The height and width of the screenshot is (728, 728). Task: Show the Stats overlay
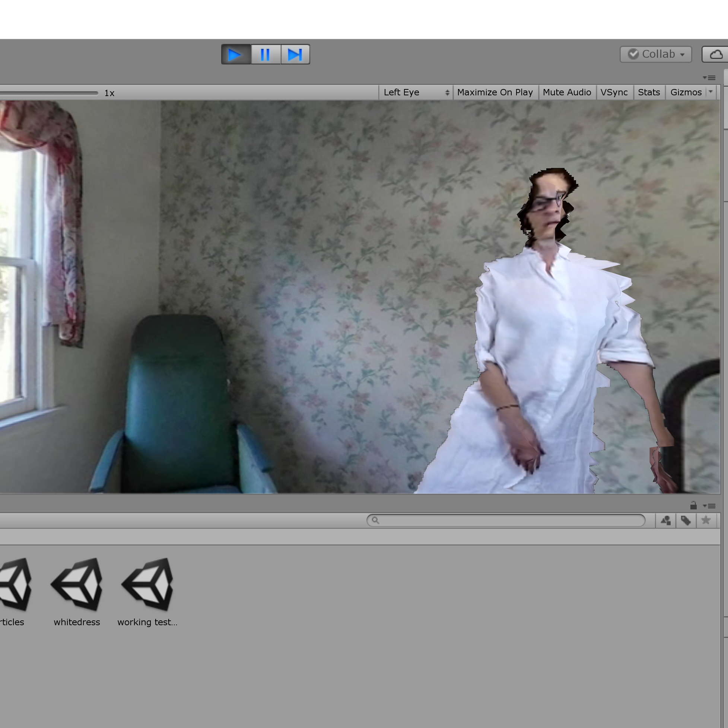pyautogui.click(x=648, y=92)
